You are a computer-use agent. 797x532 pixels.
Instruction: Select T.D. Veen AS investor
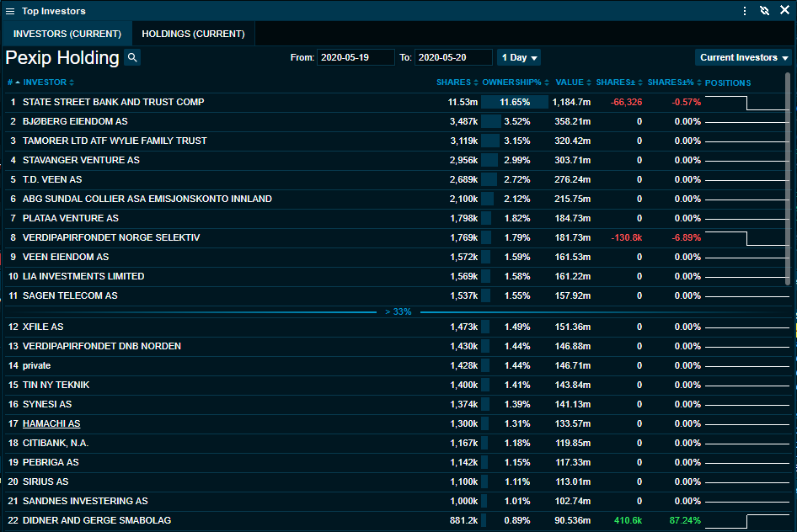point(52,179)
